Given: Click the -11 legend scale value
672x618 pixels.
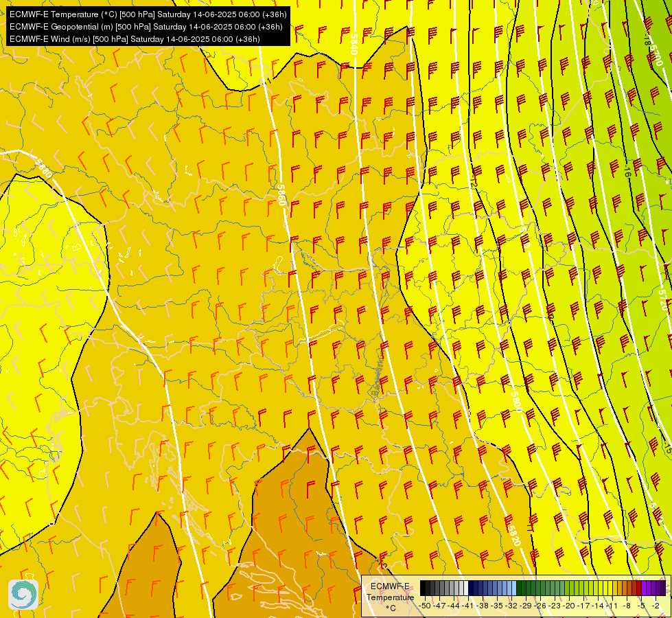Looking at the screenshot, I should click(x=612, y=606).
